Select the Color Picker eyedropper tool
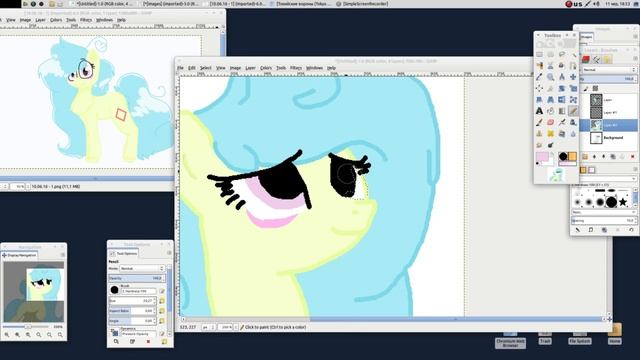 (x=539, y=77)
